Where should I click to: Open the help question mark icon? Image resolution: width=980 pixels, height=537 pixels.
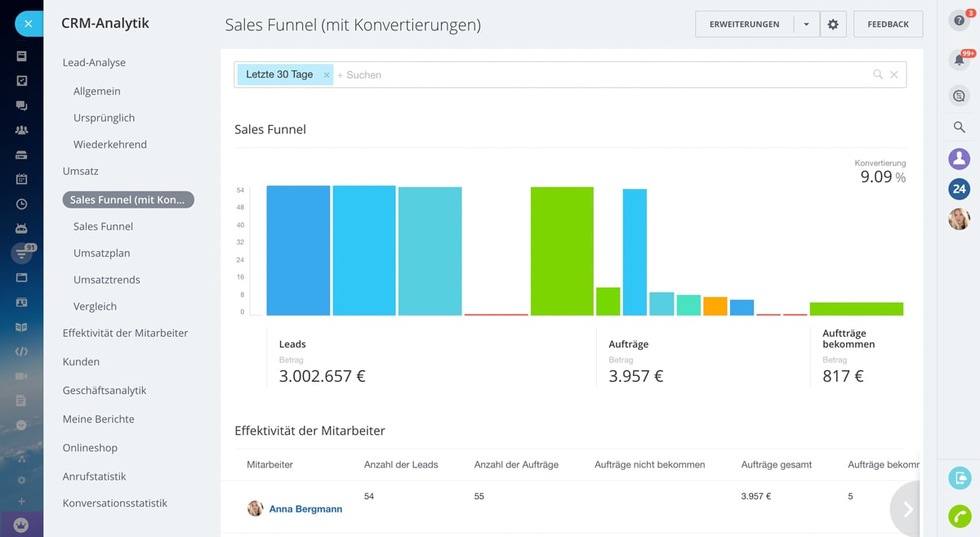959,21
